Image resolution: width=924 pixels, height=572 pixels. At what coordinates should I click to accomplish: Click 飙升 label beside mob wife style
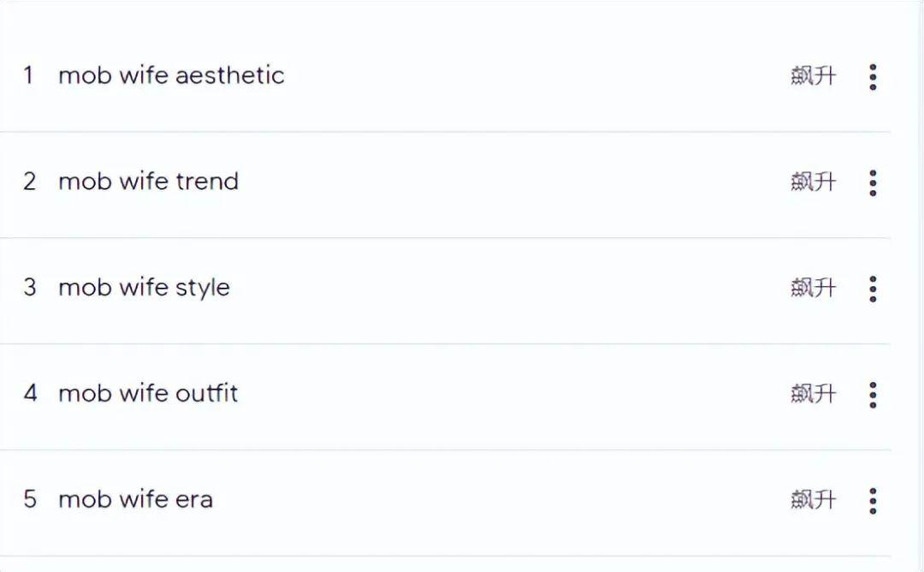tap(814, 288)
